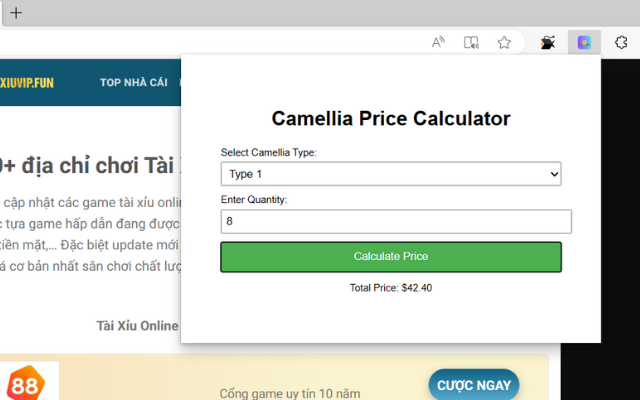Click into the Enter Quantity field

tap(396, 221)
